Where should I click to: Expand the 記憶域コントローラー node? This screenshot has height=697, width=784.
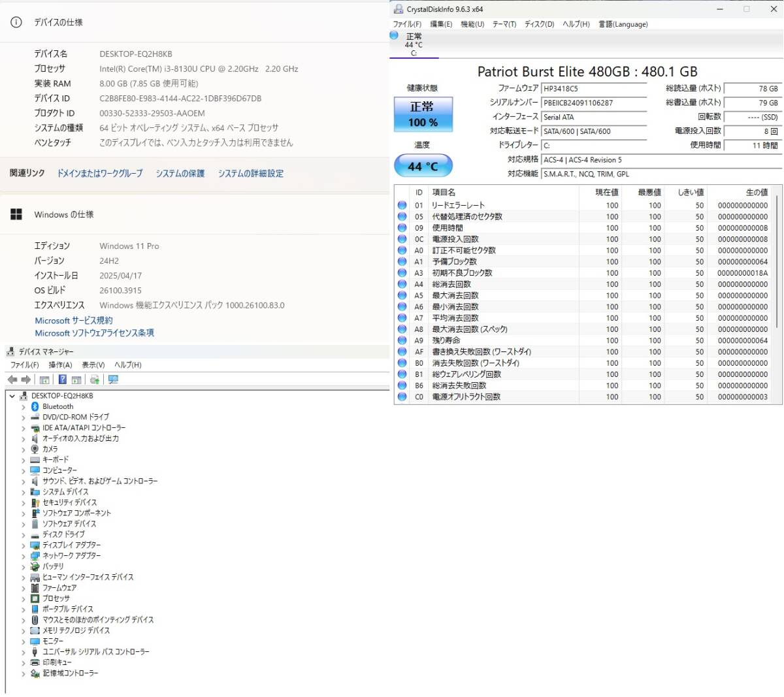click(x=24, y=673)
